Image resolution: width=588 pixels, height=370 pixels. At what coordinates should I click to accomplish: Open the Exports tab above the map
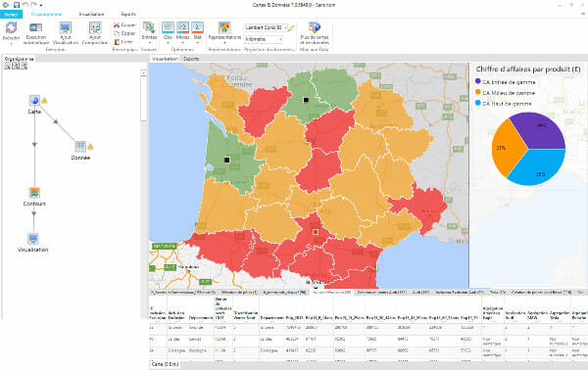191,59
